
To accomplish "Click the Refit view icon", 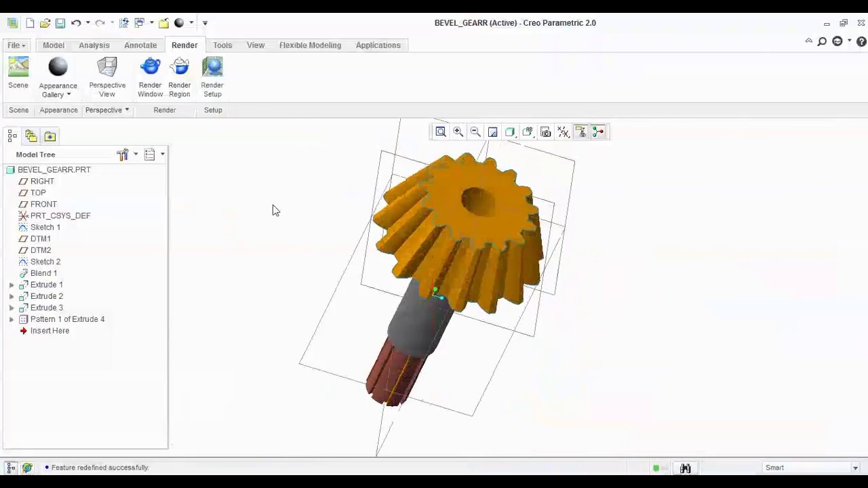I will [x=441, y=132].
